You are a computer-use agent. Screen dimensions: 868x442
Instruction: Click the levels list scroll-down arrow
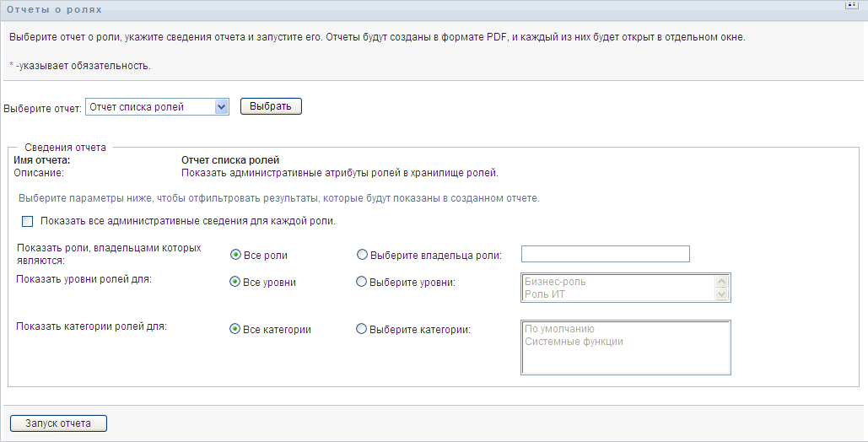(721, 294)
